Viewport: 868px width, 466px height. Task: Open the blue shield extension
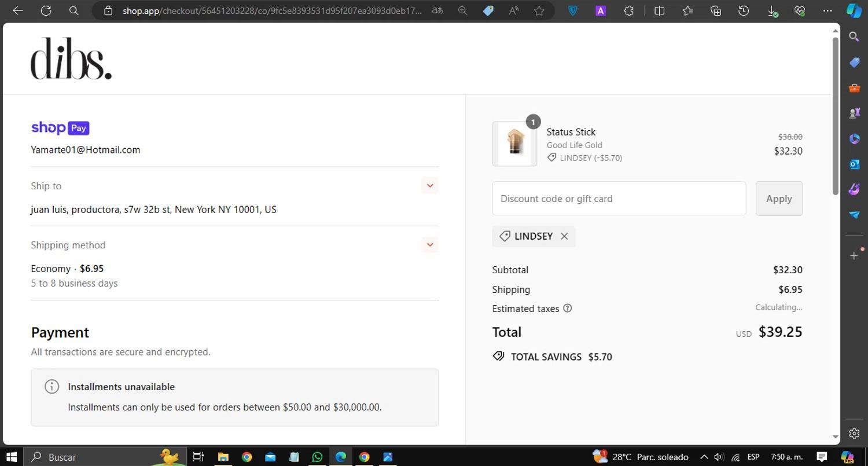click(x=572, y=10)
